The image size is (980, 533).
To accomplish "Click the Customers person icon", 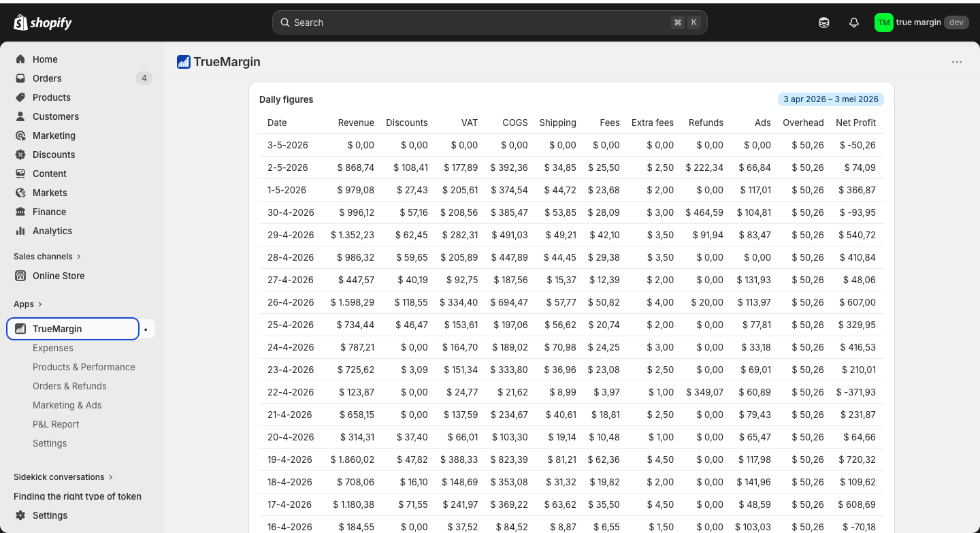I will (20, 116).
